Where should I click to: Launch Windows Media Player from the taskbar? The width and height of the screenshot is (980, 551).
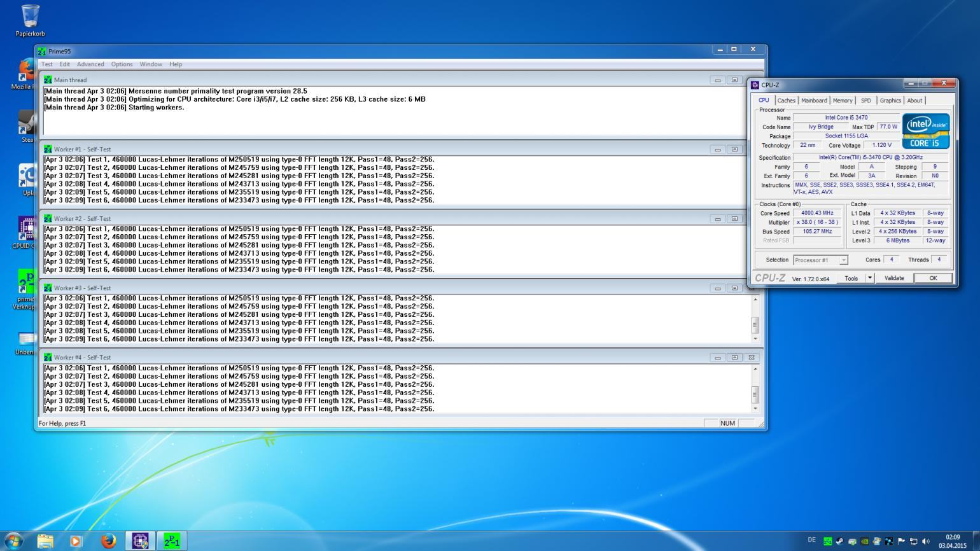pyautogui.click(x=76, y=541)
